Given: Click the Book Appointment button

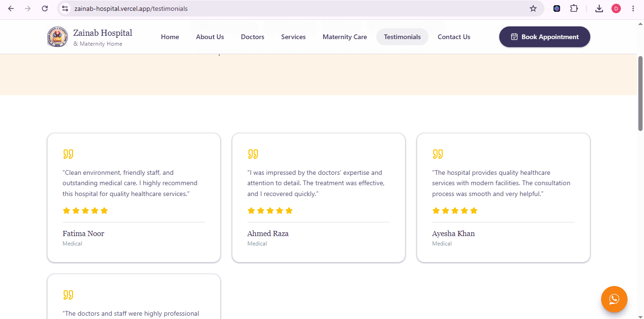Looking at the screenshot, I should pos(545,37).
